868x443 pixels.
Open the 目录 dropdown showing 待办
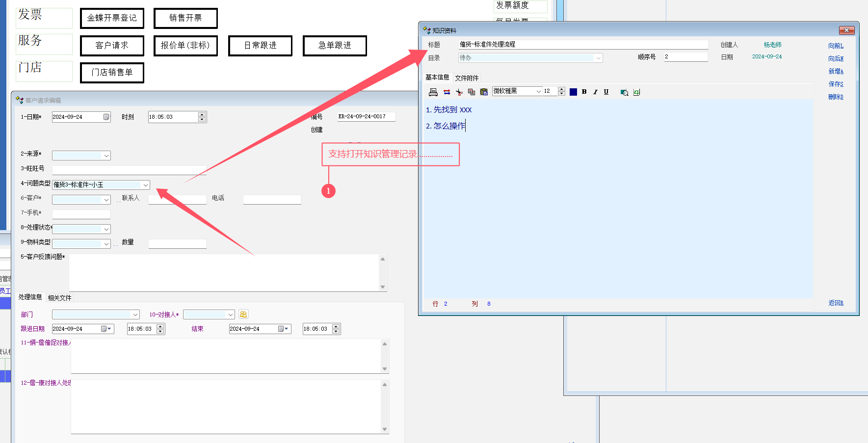point(598,58)
